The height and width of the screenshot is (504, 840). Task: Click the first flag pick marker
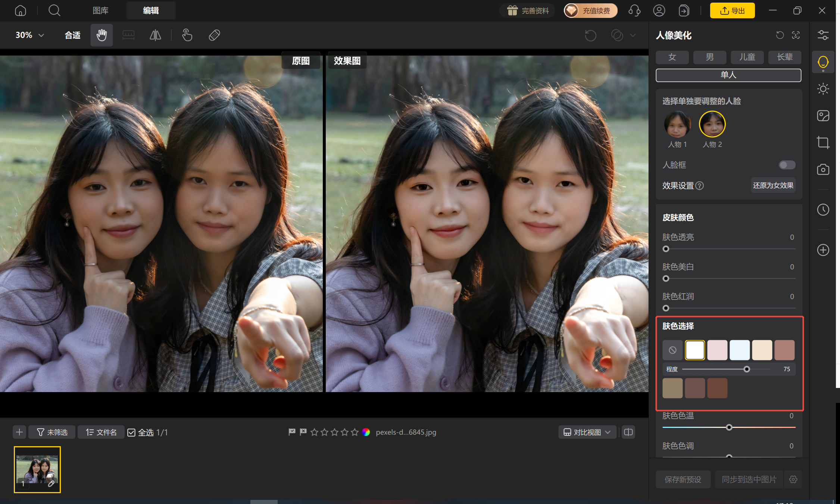[x=292, y=432]
